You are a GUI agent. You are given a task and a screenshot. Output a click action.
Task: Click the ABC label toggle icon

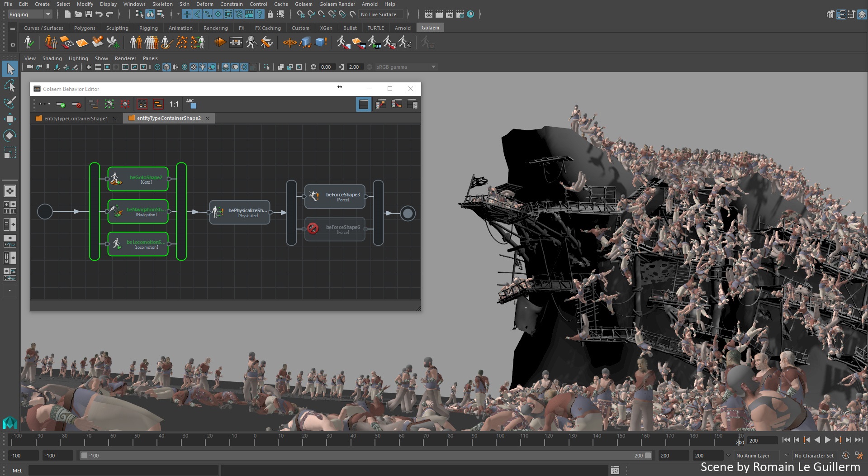tap(191, 104)
